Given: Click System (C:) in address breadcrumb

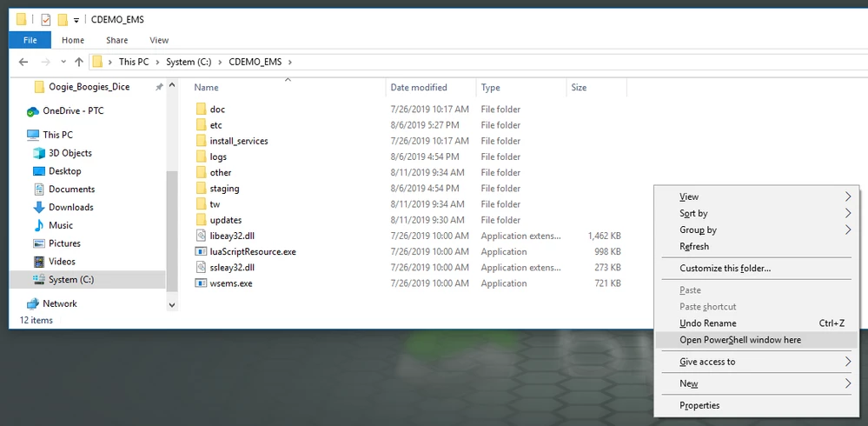Looking at the screenshot, I should pos(189,62).
